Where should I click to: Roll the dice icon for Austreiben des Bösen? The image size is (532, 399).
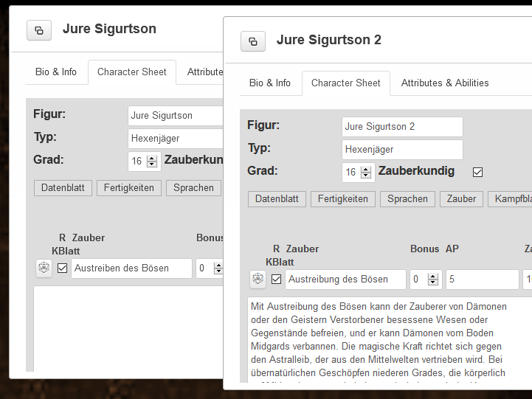pyautogui.click(x=44, y=268)
